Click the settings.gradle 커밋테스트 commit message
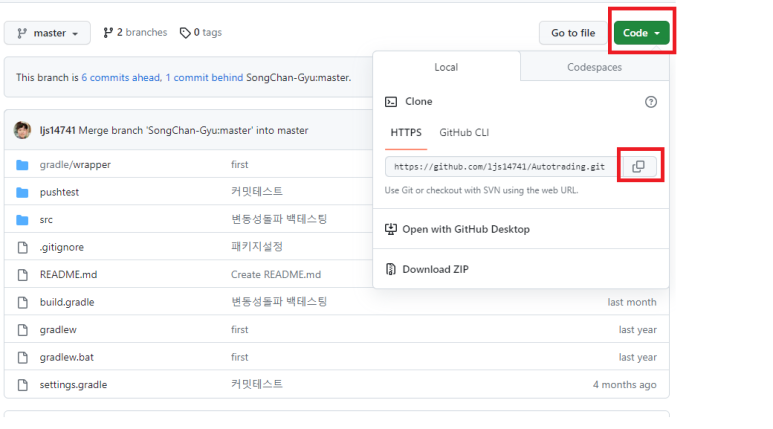 tap(257, 384)
